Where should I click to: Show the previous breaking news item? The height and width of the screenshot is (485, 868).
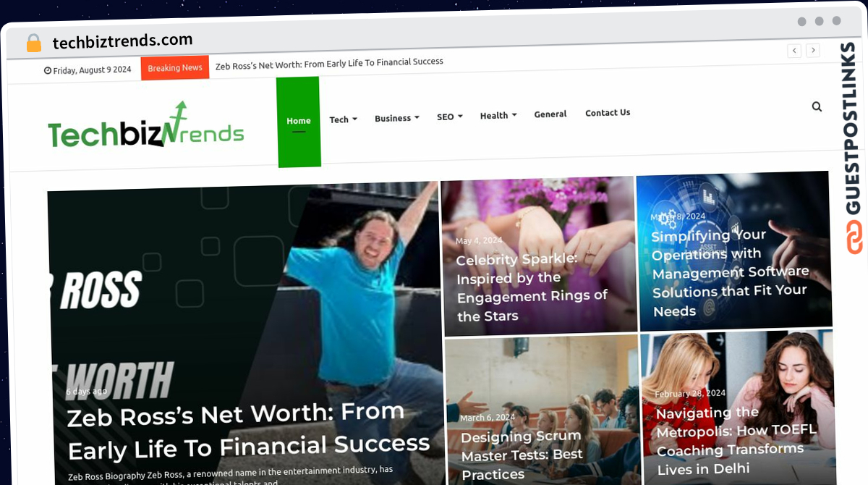[x=794, y=50]
